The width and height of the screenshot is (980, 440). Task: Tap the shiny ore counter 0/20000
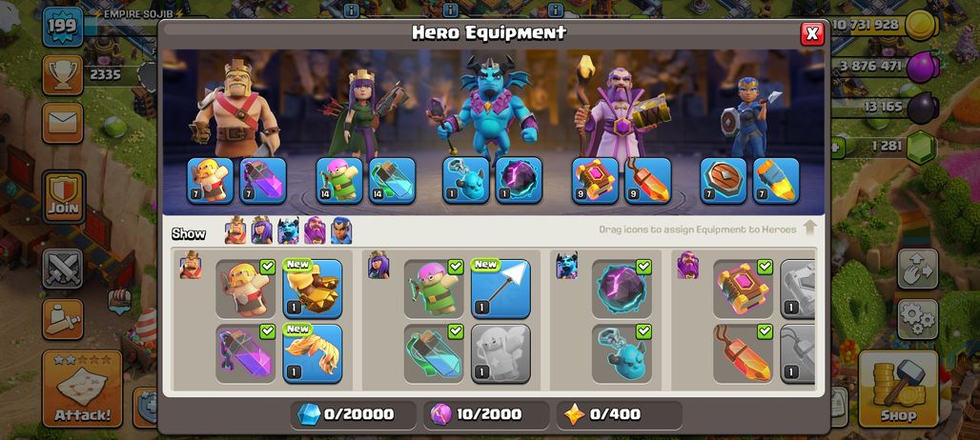click(353, 414)
